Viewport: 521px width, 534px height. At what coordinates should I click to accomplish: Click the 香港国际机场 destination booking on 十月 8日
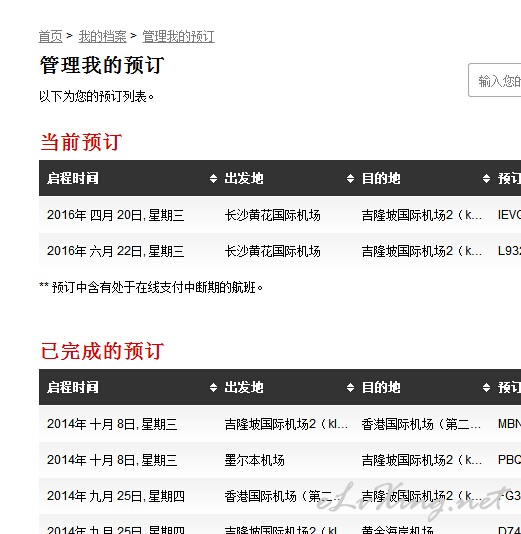(x=421, y=424)
